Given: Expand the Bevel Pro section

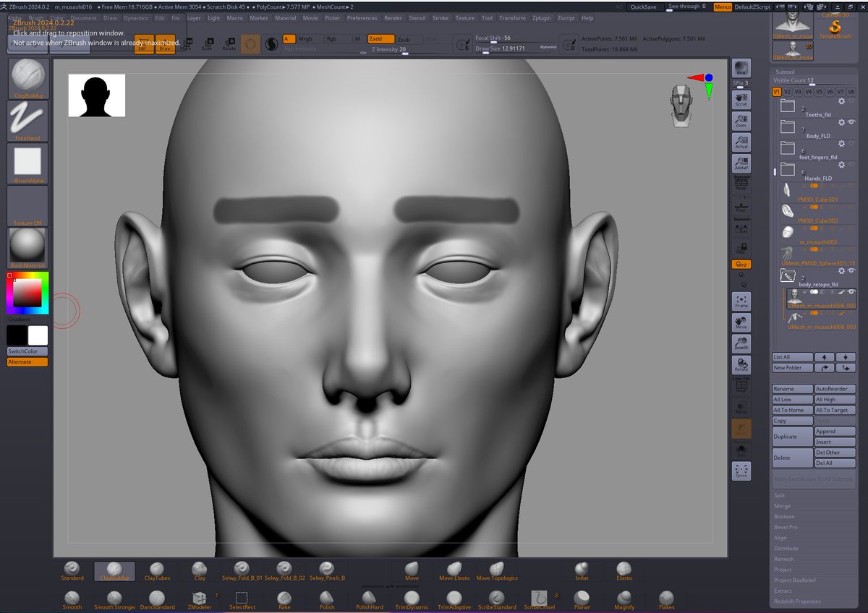Looking at the screenshot, I should pyautogui.click(x=786, y=527).
